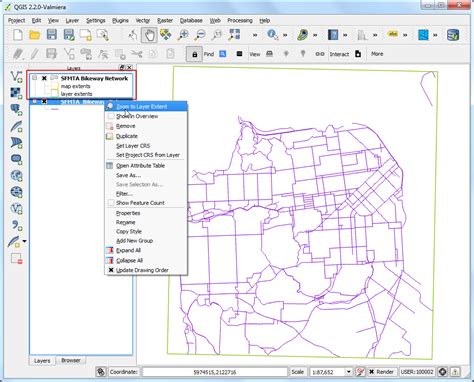The height and width of the screenshot is (382, 474).
Task: Choose Remove in the context menu
Action: 125,126
